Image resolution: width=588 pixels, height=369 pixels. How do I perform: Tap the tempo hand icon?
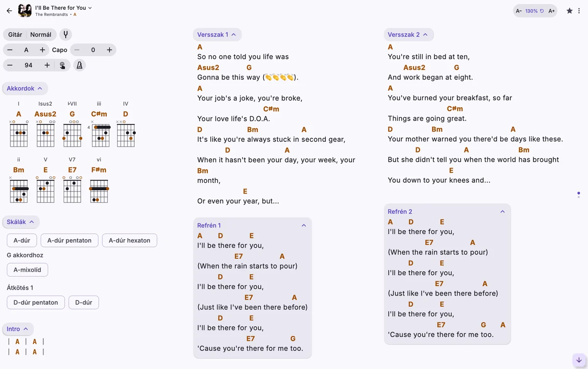[x=62, y=65]
